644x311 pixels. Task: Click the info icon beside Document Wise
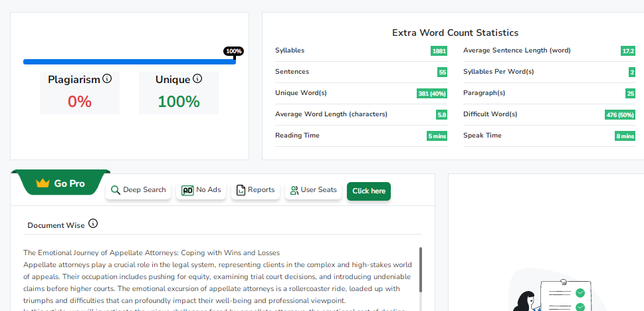pyautogui.click(x=93, y=223)
